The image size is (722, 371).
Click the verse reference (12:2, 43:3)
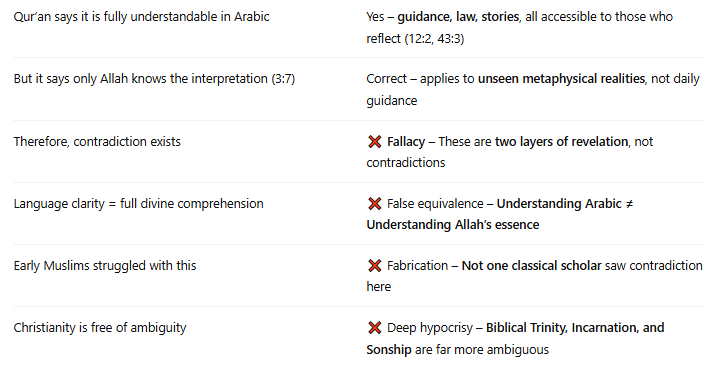click(434, 39)
